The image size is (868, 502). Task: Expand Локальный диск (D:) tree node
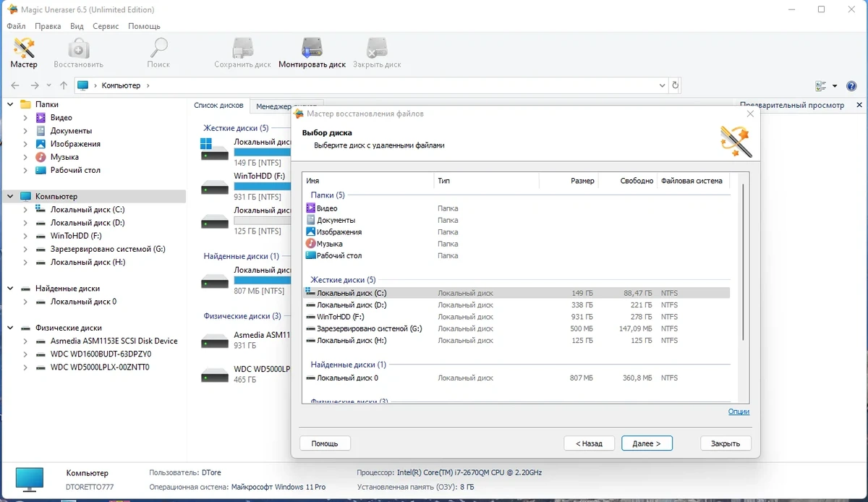[x=25, y=223]
